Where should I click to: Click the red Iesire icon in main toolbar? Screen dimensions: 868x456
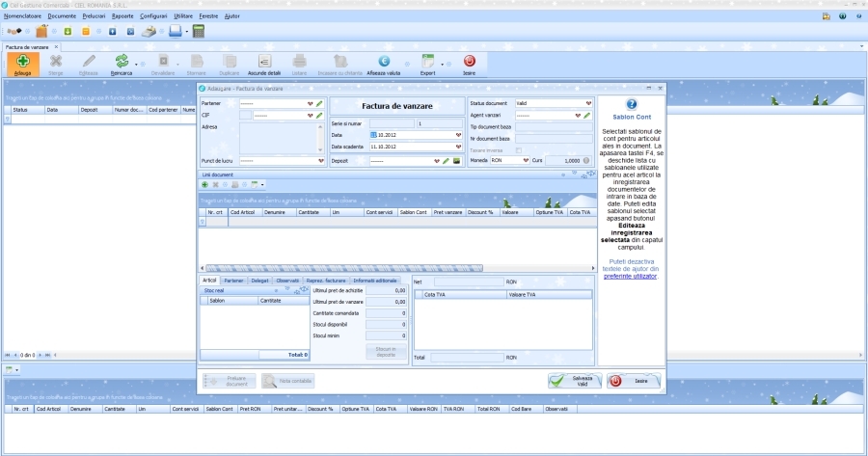point(469,62)
